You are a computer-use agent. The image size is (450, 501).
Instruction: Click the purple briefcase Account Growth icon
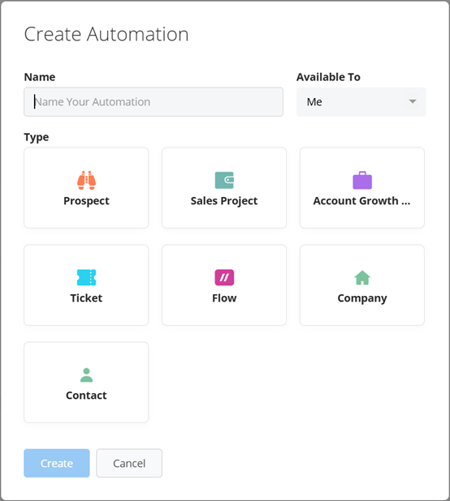[x=362, y=180]
